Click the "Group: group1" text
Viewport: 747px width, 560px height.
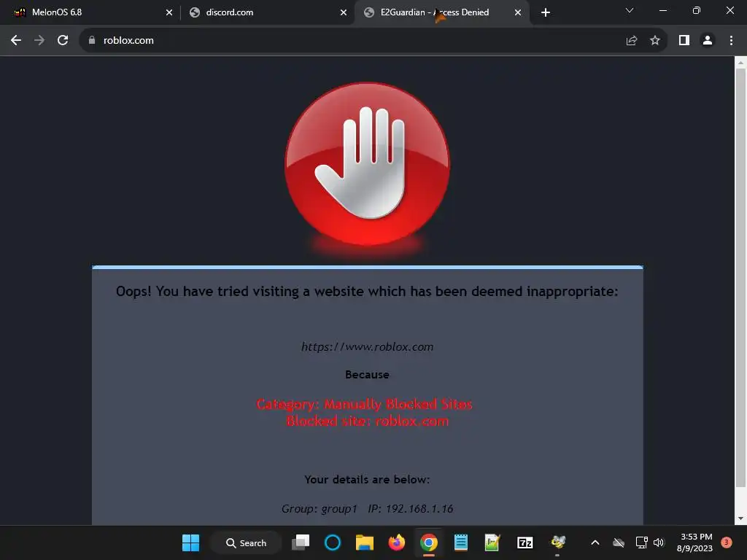tap(320, 508)
